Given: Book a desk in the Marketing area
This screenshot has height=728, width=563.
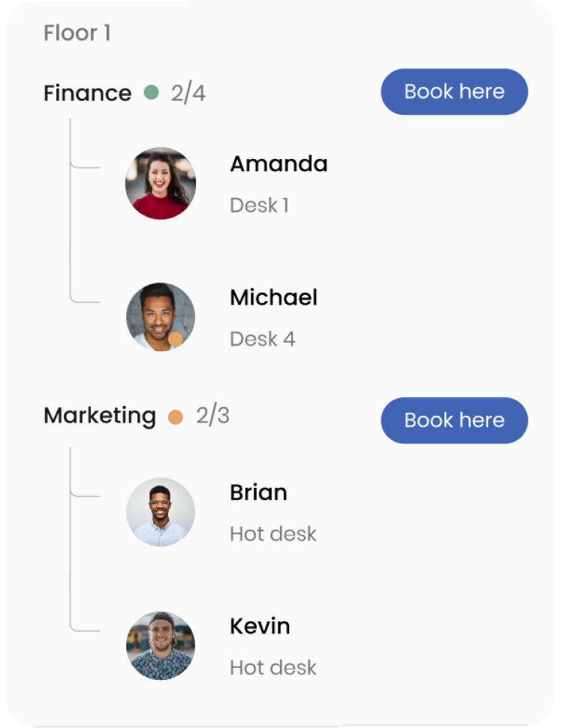Looking at the screenshot, I should (x=453, y=420).
